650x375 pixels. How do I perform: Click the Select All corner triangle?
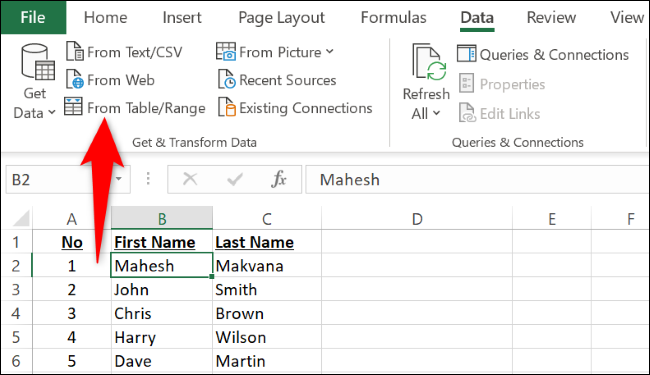[x=21, y=218]
